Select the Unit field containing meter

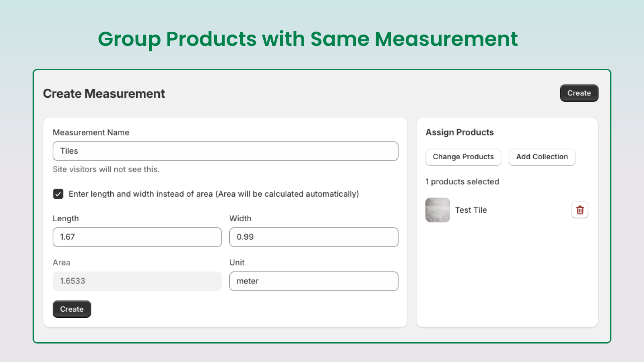coord(313,281)
